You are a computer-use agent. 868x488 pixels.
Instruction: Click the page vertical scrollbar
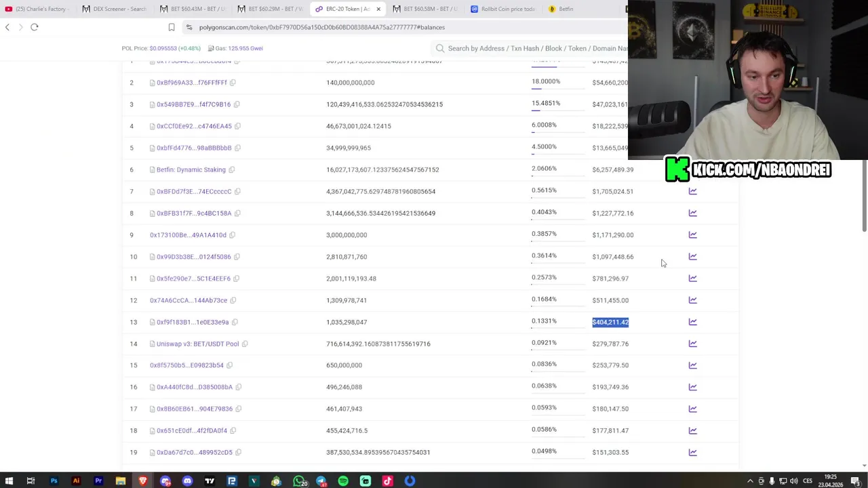[864, 146]
